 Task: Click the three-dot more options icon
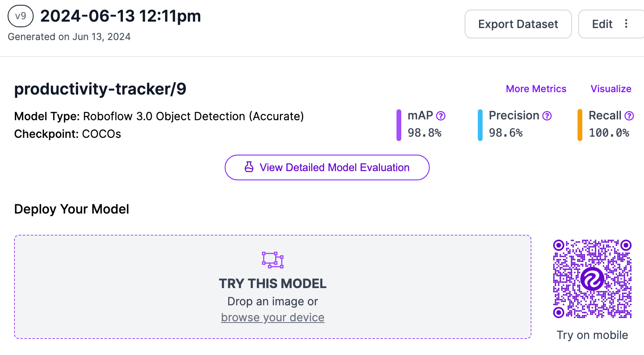pos(626,24)
